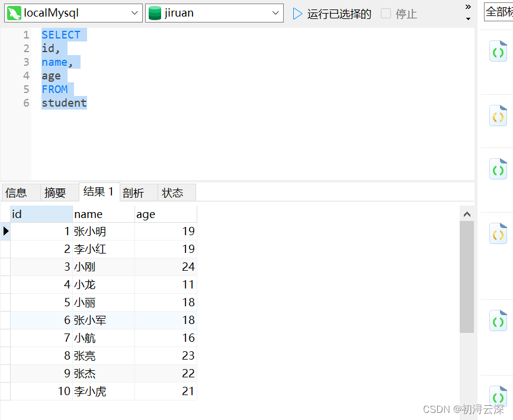This screenshot has height=420, width=513.
Task: Click the SELECT keyword in the editor
Action: pyautogui.click(x=61, y=35)
